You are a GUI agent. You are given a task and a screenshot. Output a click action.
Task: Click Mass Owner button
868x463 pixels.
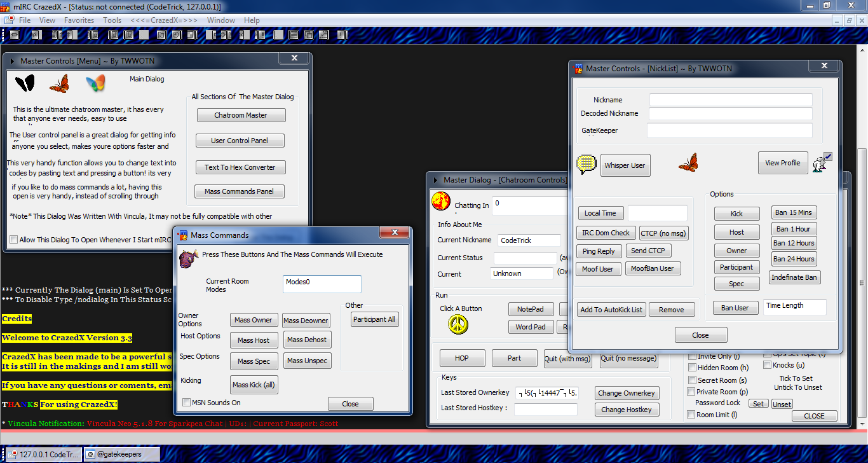pyautogui.click(x=253, y=321)
